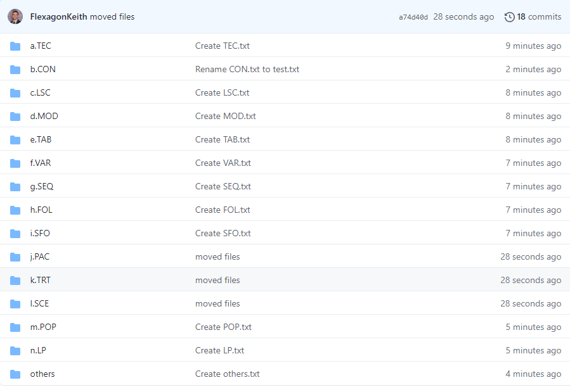Open the f.VAR folder

click(41, 163)
